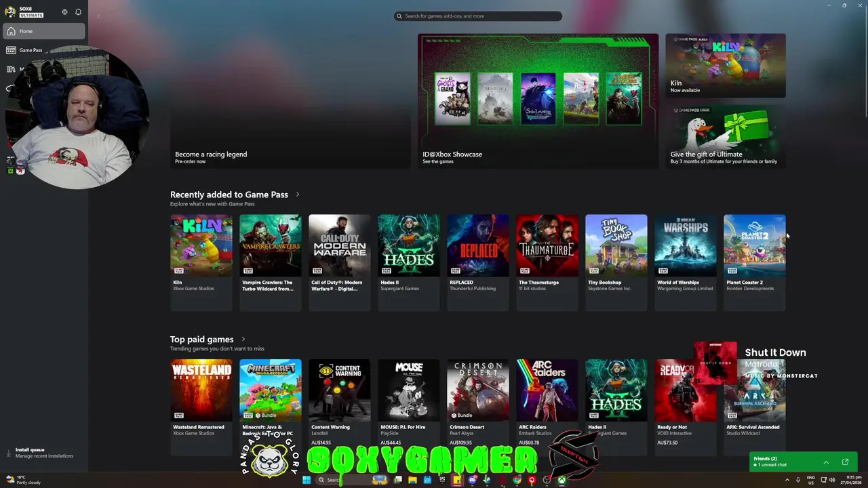Open Tiny Bookshop game tile

pos(616,262)
